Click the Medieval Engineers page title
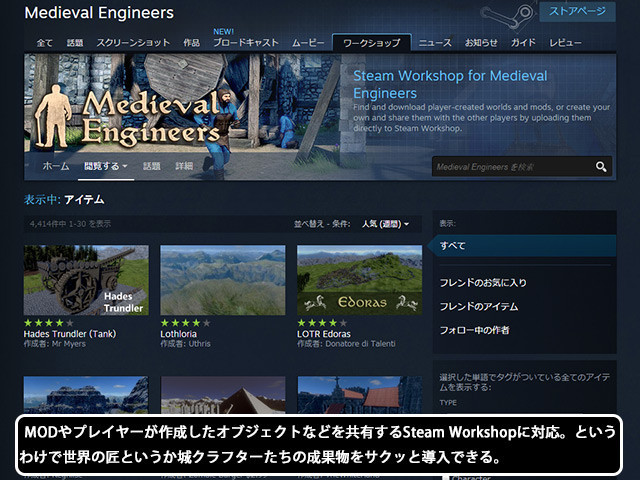Viewport: 640px width, 480px height. pos(99,13)
